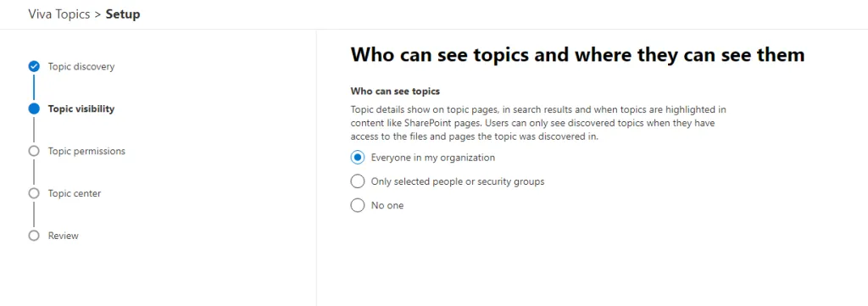Click the Everyone in my organization label text
The height and width of the screenshot is (306, 868).
(433, 158)
